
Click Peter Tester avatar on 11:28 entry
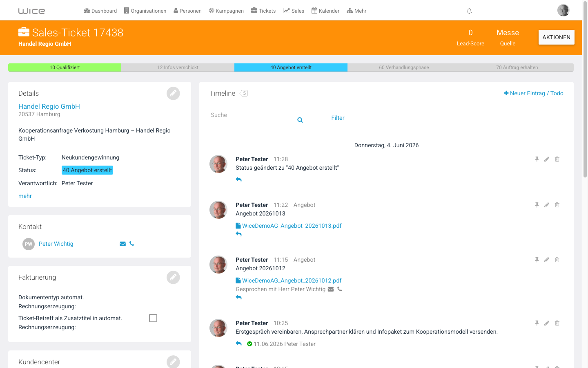coord(218,164)
